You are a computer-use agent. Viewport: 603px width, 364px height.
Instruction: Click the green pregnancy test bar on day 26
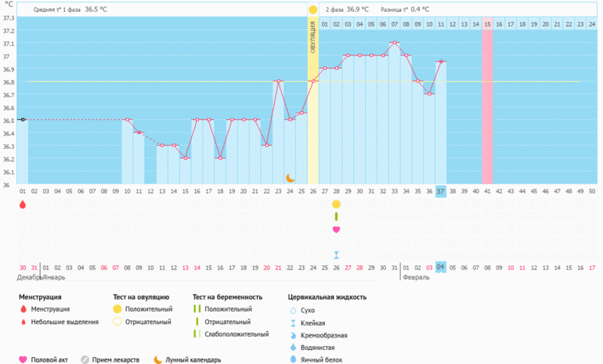click(336, 217)
